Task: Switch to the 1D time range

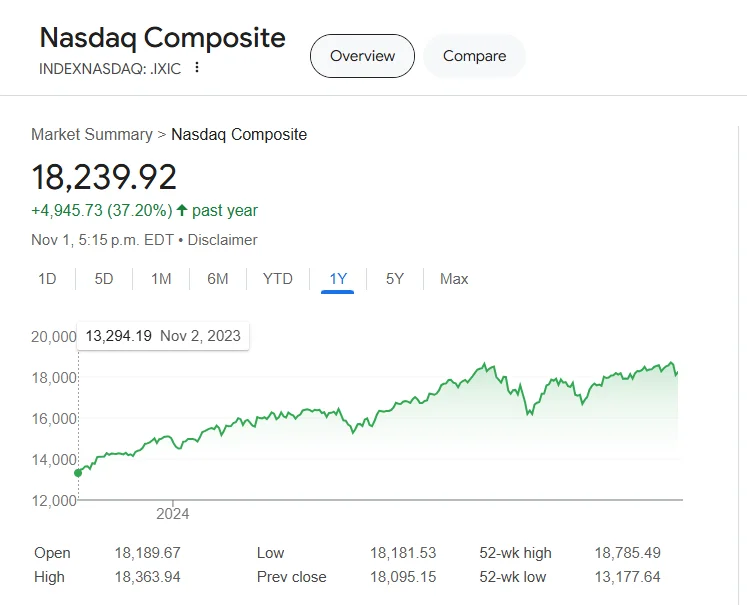Action: 47,279
